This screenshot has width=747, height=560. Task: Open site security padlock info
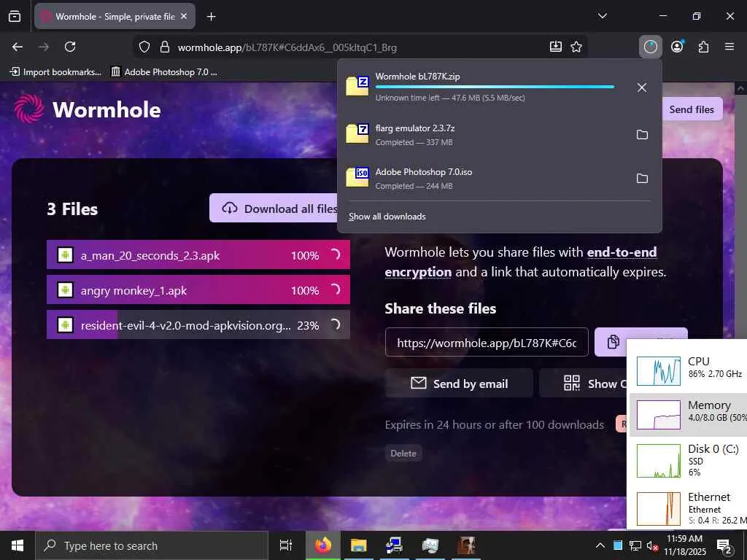point(165,47)
